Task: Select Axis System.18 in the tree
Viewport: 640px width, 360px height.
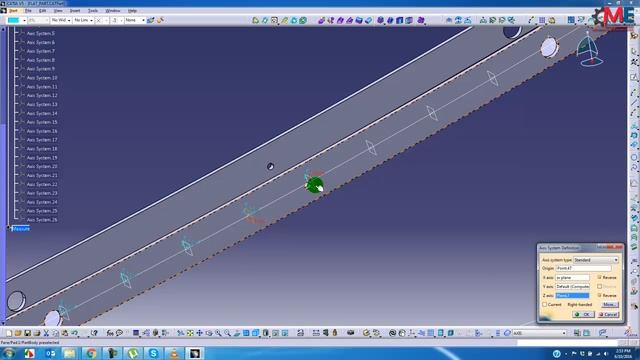Action: tap(42, 149)
